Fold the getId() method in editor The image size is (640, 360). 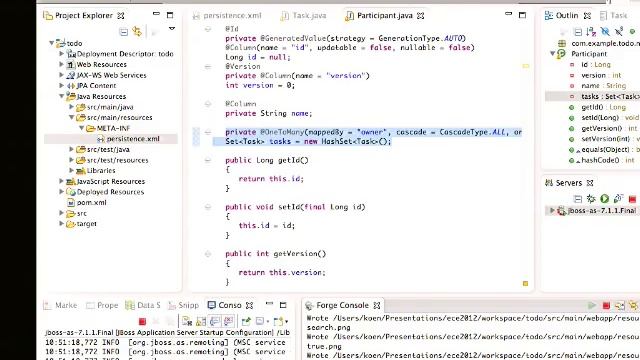click(208, 160)
